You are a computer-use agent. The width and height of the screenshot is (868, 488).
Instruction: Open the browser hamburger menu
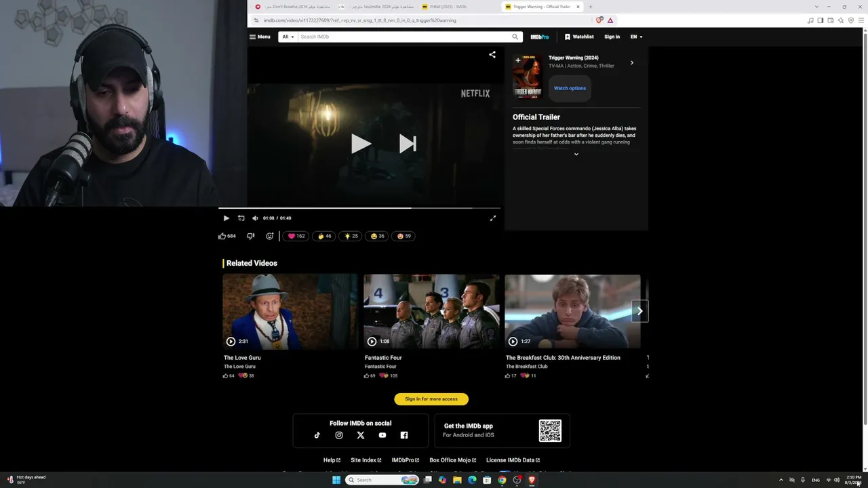(861, 20)
